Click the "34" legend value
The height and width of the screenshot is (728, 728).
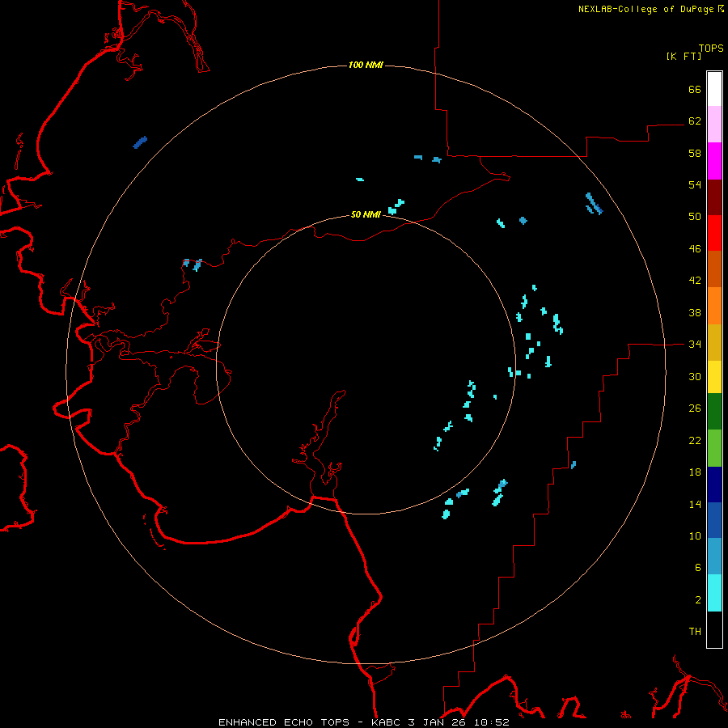[x=695, y=345]
